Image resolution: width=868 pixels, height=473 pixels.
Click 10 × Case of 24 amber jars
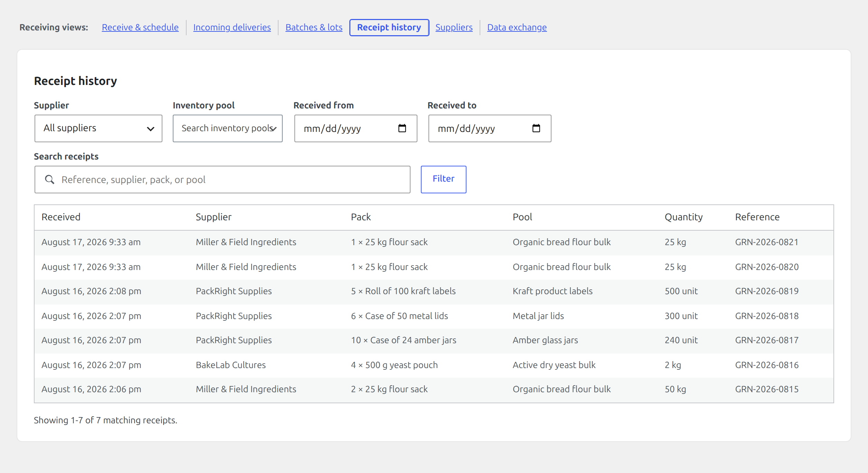click(403, 340)
